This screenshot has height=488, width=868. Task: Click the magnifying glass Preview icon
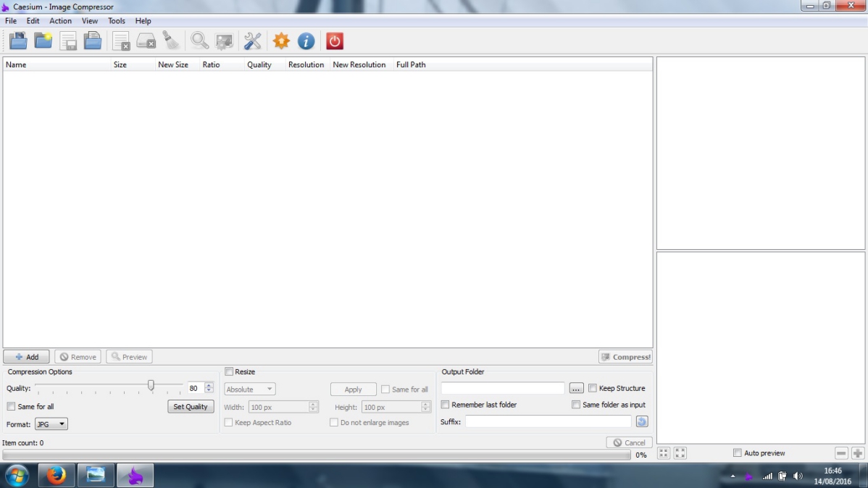click(199, 41)
